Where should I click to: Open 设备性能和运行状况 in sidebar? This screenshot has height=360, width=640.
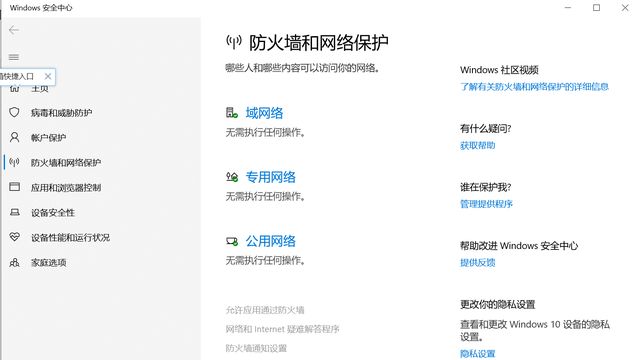tap(71, 238)
